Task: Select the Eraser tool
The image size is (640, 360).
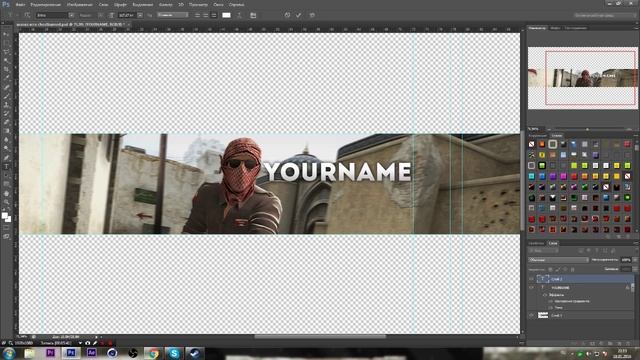Action: [x=6, y=122]
